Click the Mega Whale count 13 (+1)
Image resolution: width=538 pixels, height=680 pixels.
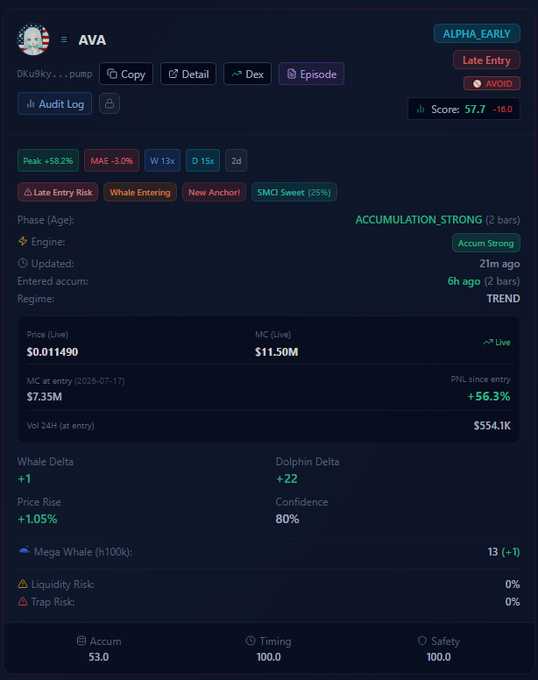pos(503,552)
